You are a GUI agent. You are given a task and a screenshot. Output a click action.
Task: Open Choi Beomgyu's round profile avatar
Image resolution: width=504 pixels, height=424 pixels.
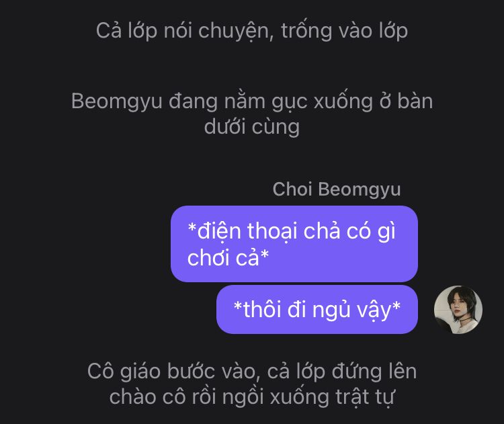tap(458, 310)
